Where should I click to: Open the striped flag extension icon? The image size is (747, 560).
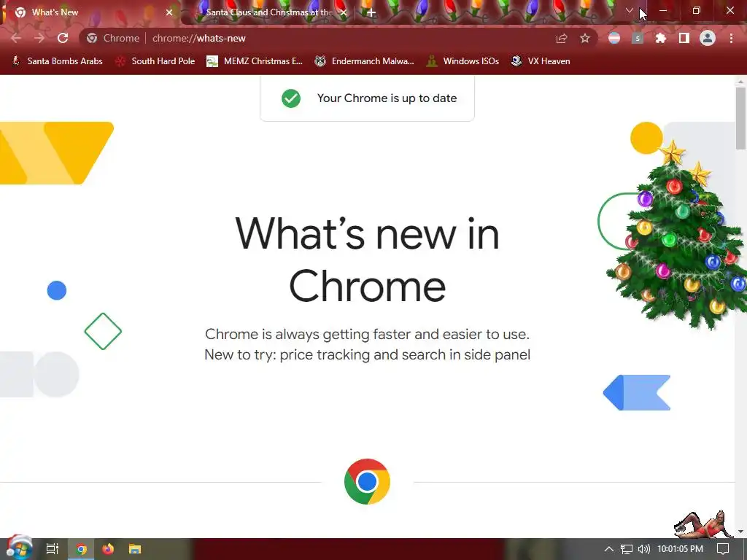coord(614,38)
